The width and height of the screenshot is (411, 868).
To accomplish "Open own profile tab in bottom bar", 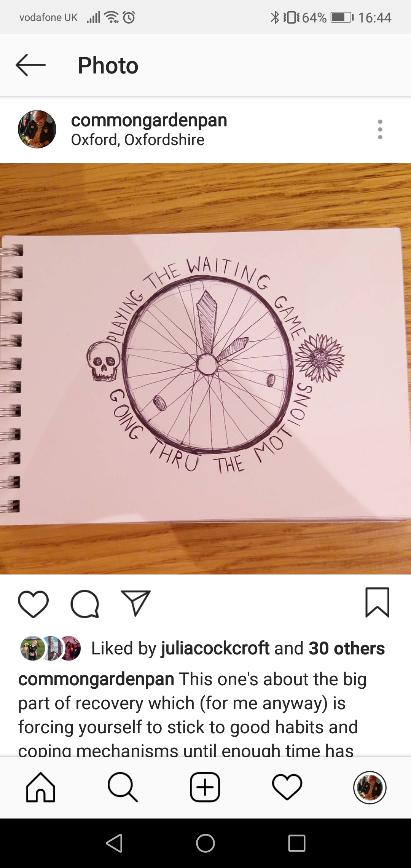I will point(370,787).
